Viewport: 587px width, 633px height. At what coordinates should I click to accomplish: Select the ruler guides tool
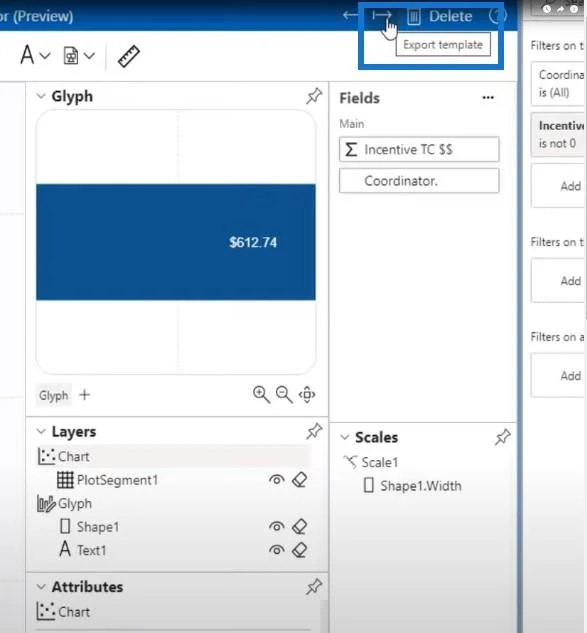pos(129,56)
